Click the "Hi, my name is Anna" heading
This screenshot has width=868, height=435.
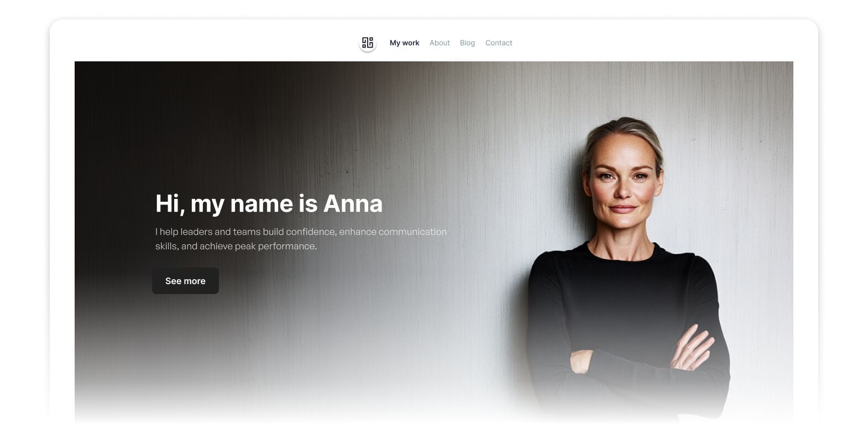[269, 203]
